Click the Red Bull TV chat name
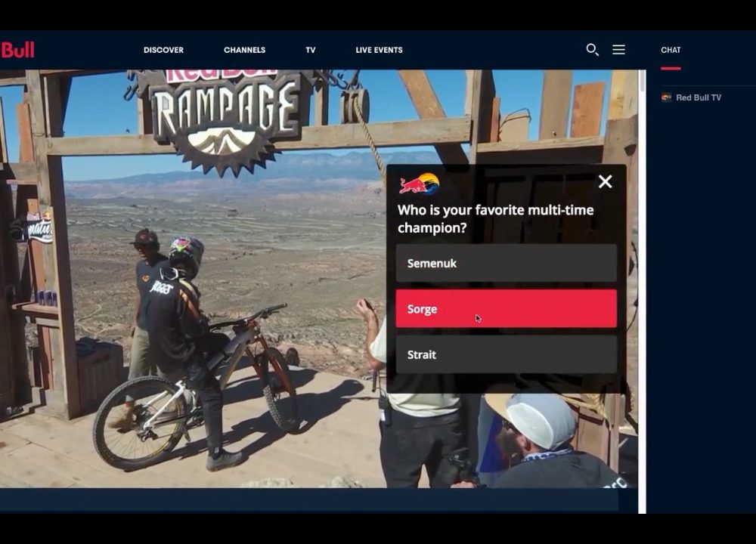Screen dimensions: 756x544 coord(699,97)
